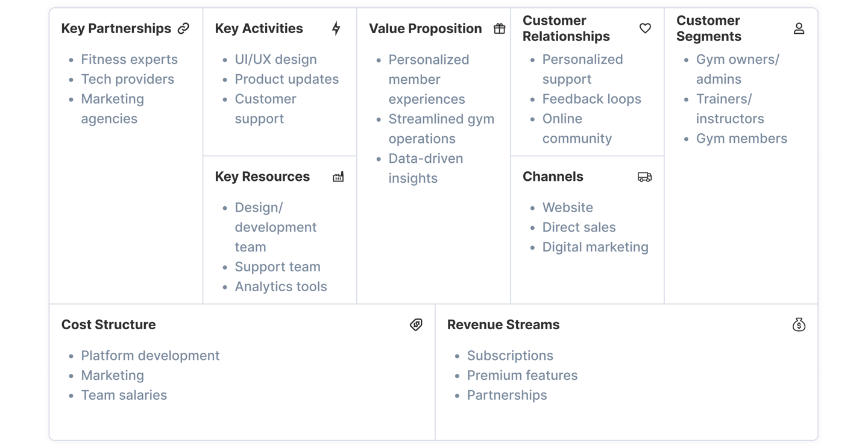868x448 pixels.
Task: Click the factory icon beside Key Resources
Action: [338, 177]
